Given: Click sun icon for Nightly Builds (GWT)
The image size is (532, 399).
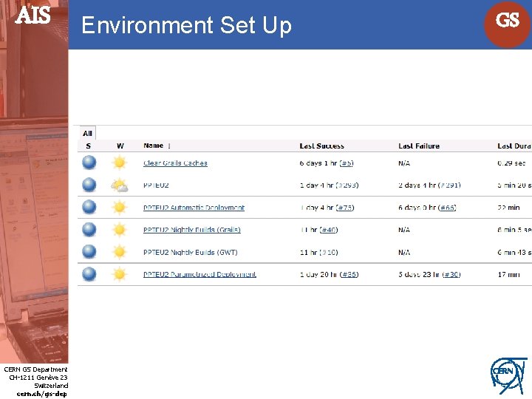Looking at the screenshot, I should tap(120, 252).
